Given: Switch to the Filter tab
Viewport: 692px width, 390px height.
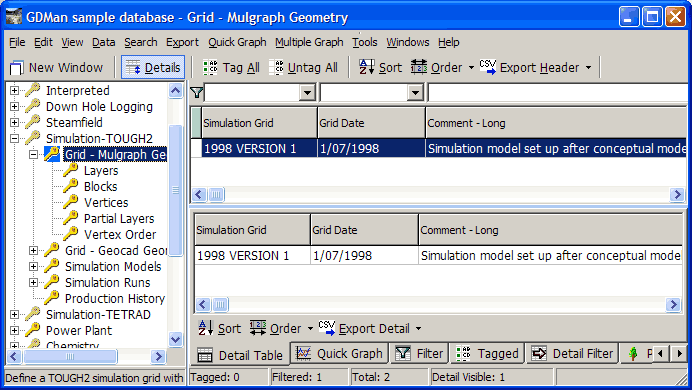Looking at the screenshot, I should [419, 353].
